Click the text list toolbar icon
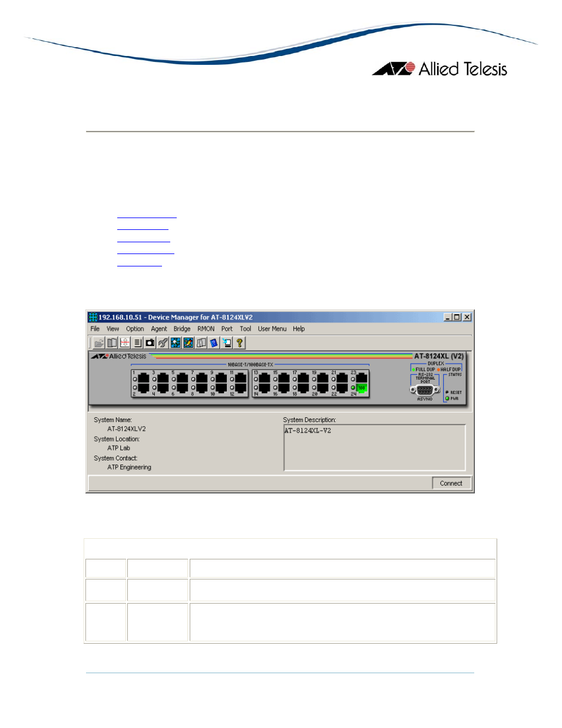The image size is (562, 728). 137,343
